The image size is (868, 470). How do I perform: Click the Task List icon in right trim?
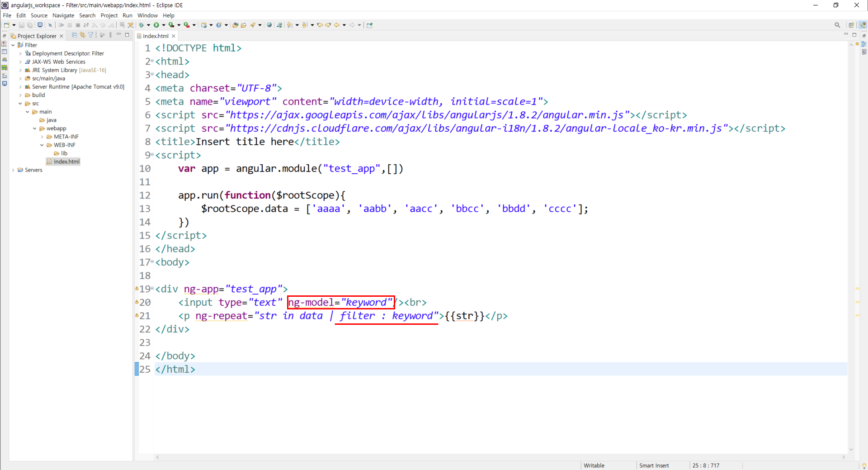coord(864,52)
